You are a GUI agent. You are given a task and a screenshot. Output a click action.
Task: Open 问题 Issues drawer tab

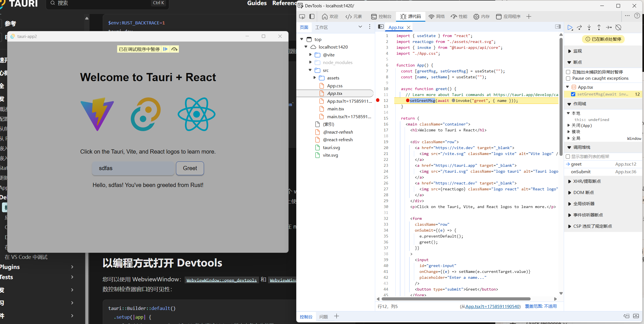pos(324,317)
